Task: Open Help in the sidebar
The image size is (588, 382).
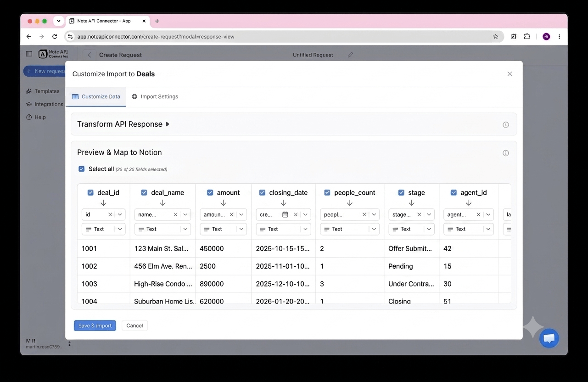Action: [x=36, y=117]
